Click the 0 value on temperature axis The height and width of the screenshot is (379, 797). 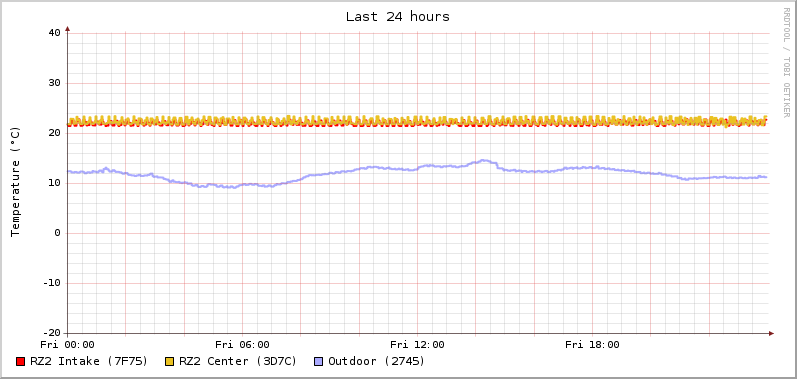coord(58,233)
